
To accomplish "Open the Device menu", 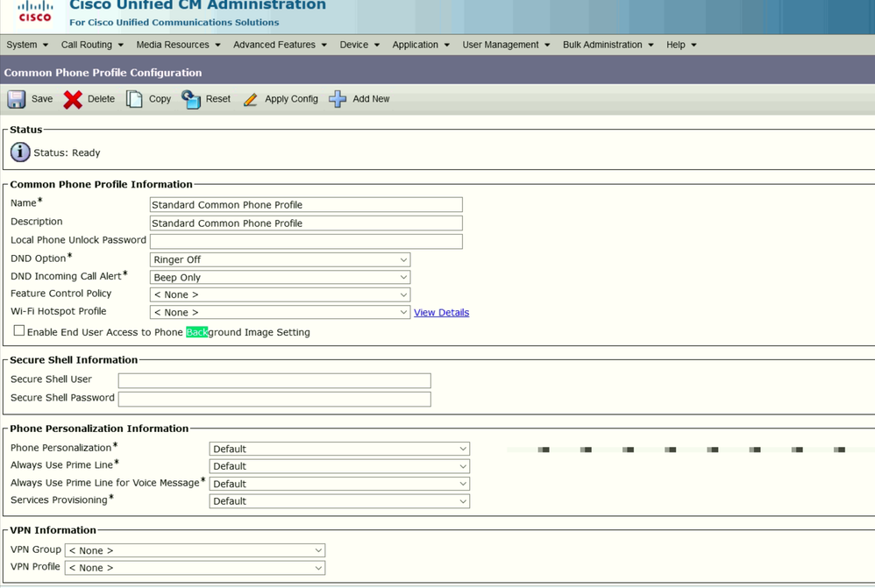I will point(359,45).
